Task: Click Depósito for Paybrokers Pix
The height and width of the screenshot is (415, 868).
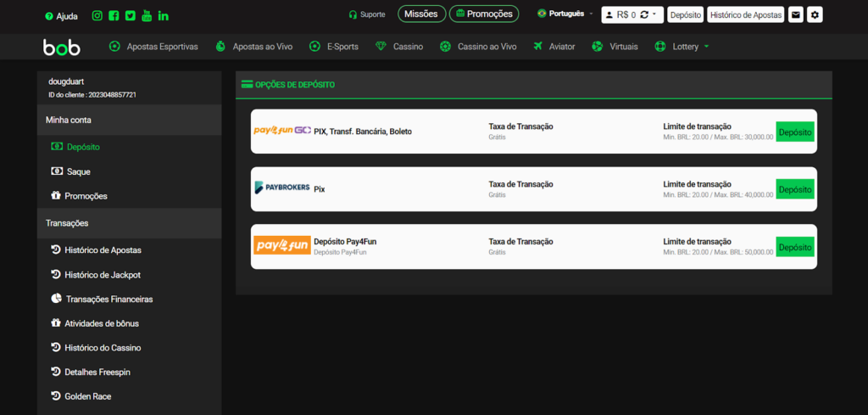Action: click(x=794, y=189)
